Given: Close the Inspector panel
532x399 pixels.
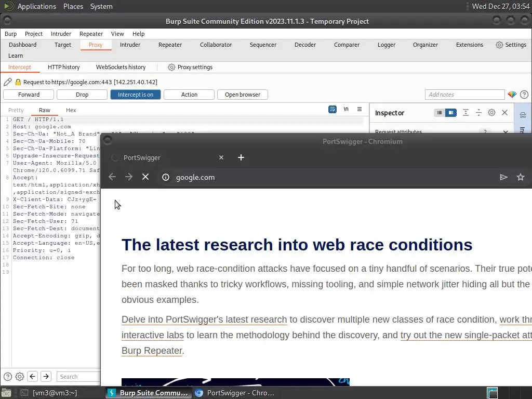Looking at the screenshot, I should click(x=504, y=113).
